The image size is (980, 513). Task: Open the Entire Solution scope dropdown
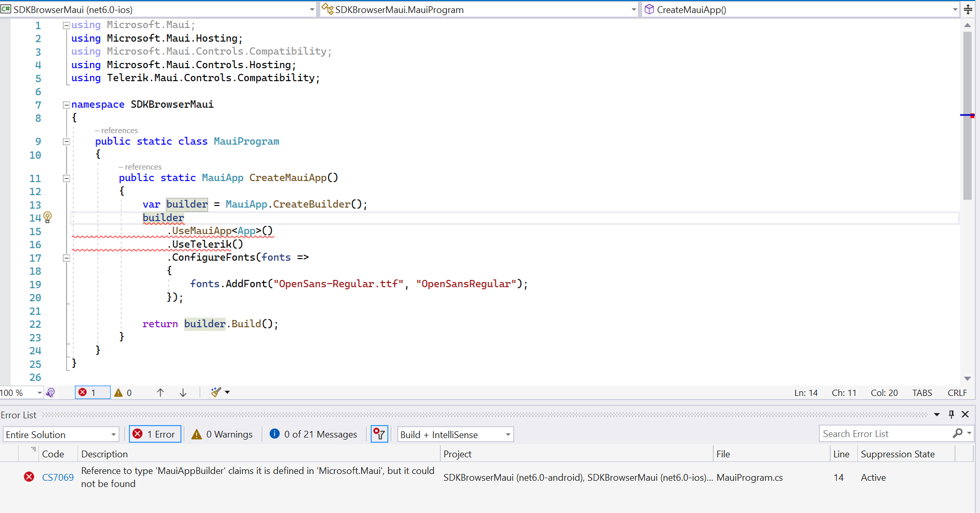(x=61, y=434)
